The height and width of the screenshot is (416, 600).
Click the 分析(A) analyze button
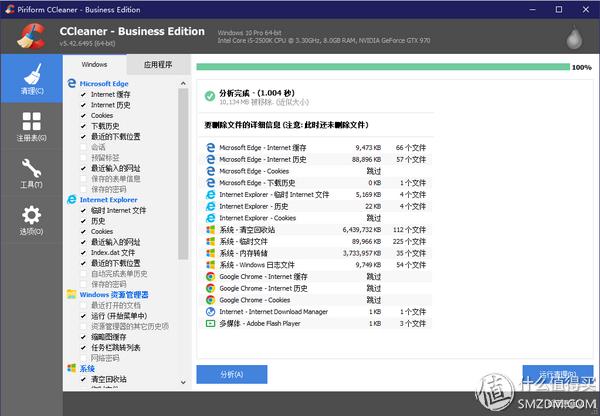pyautogui.click(x=232, y=374)
